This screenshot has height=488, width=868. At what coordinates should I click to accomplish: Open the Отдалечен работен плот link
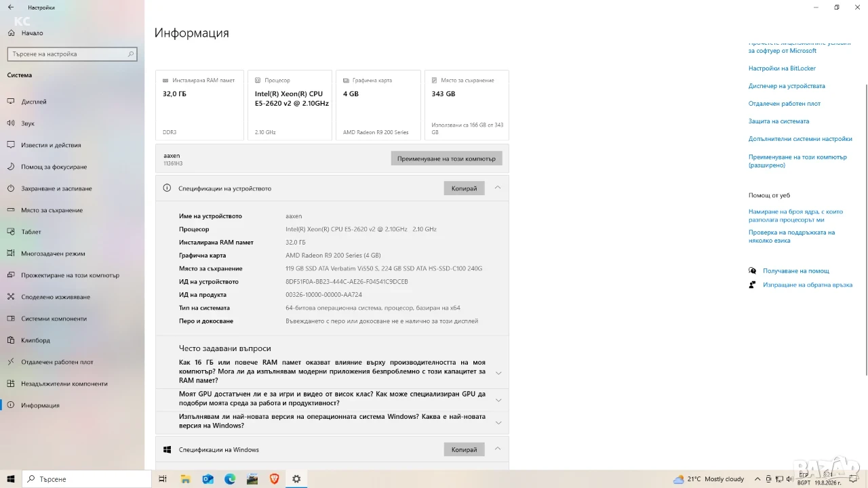click(x=785, y=104)
